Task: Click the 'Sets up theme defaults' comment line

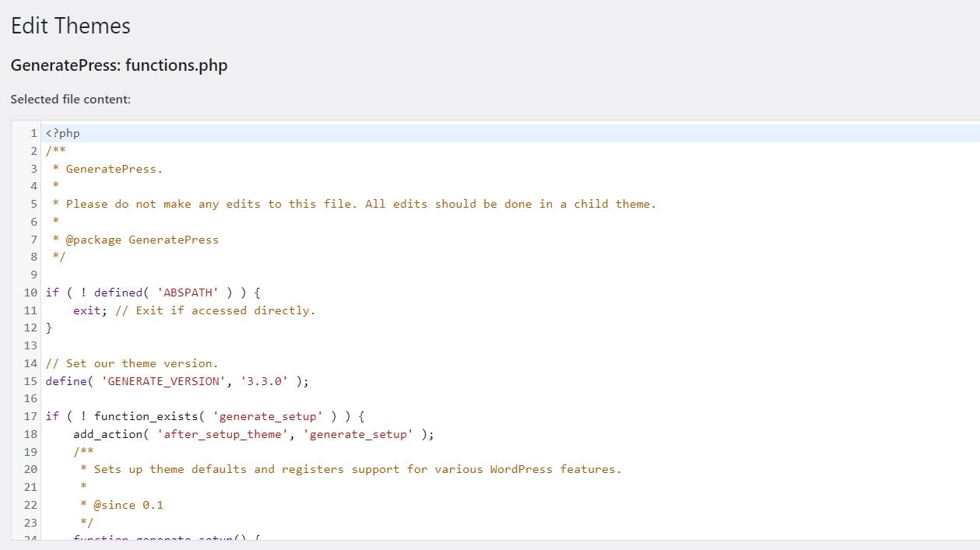Action: click(x=351, y=469)
